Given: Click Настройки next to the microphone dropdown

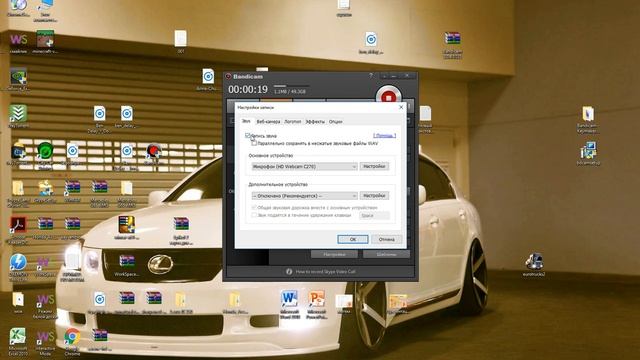Looking at the screenshot, I should coord(374,167).
